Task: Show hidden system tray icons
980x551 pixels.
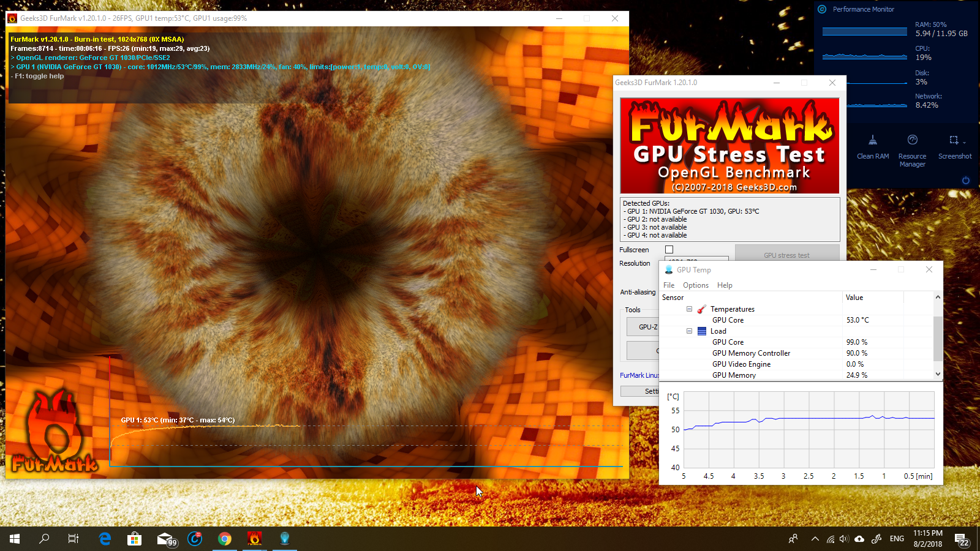Action: point(815,539)
